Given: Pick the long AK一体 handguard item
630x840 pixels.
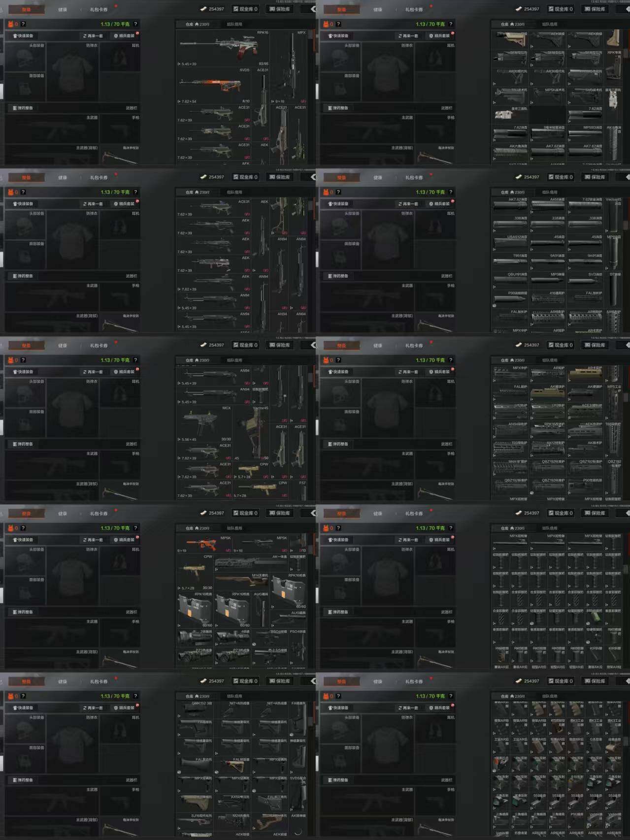Looking at the screenshot, I should click(251, 562).
